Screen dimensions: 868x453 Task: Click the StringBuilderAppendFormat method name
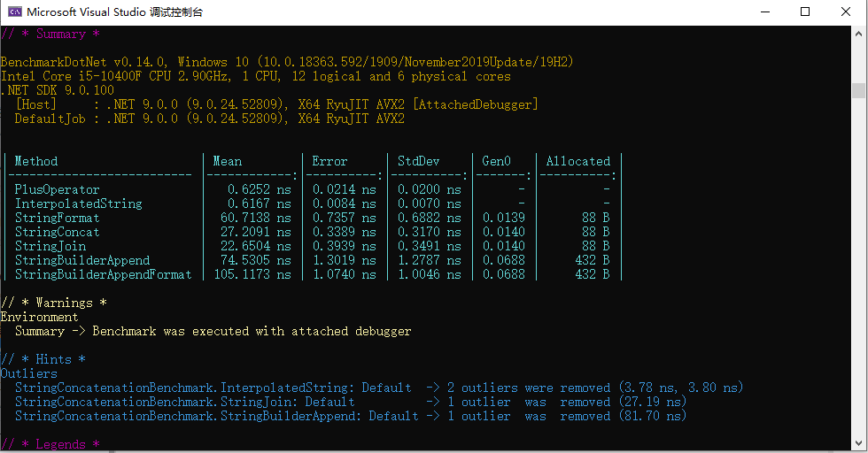tap(103, 274)
